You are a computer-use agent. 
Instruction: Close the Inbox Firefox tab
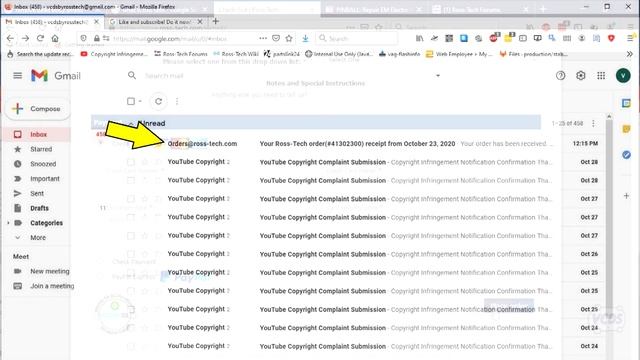[96, 22]
